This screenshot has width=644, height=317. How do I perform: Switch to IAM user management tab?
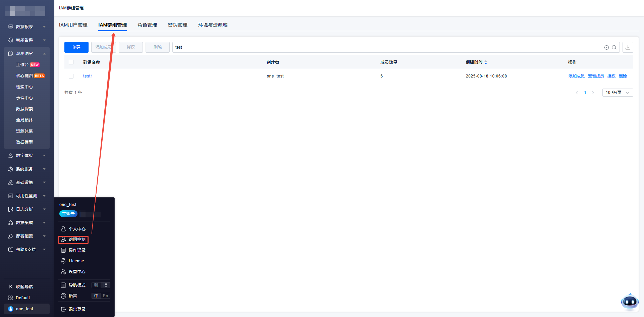point(73,25)
